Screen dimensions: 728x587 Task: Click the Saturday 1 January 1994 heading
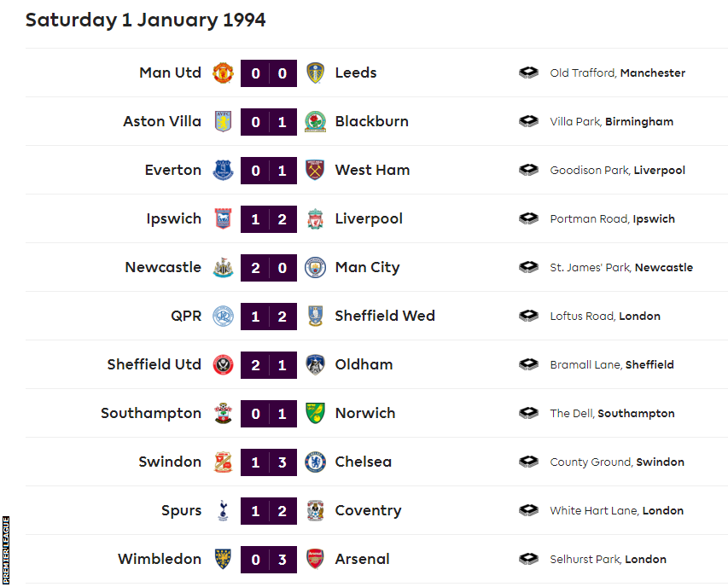(145, 19)
